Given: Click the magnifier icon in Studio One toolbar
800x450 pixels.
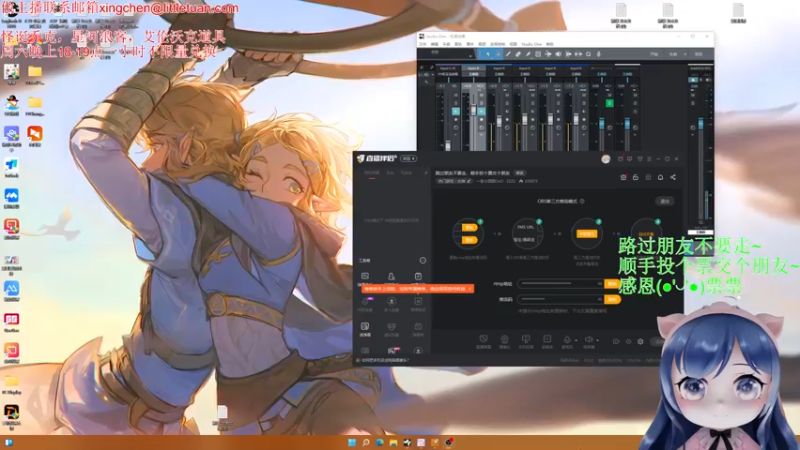Looking at the screenshot, I should pyautogui.click(x=588, y=54).
